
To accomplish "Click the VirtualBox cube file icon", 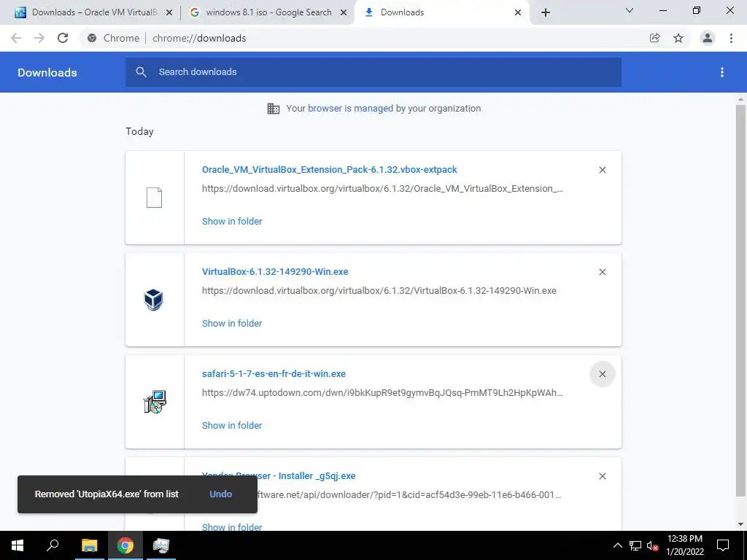I will pos(153,300).
